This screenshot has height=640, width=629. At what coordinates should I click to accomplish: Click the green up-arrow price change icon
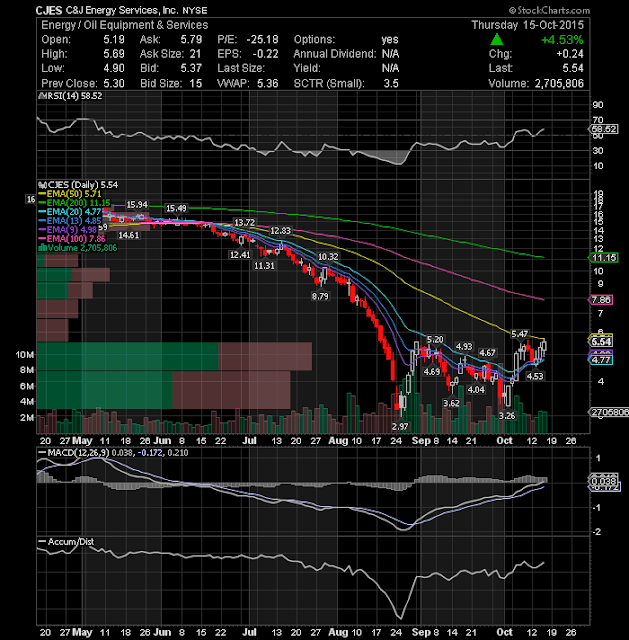click(496, 40)
